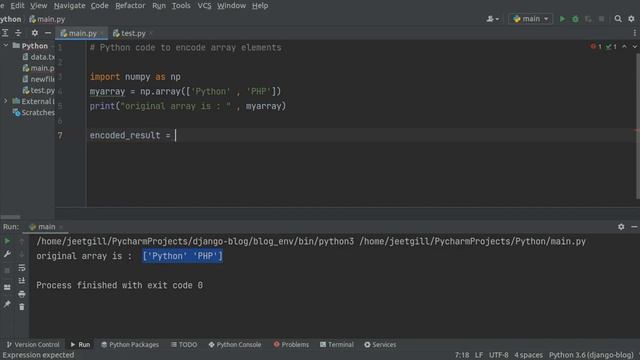Open the VCS menu
This screenshot has height=360, width=640.
pyautogui.click(x=204, y=6)
